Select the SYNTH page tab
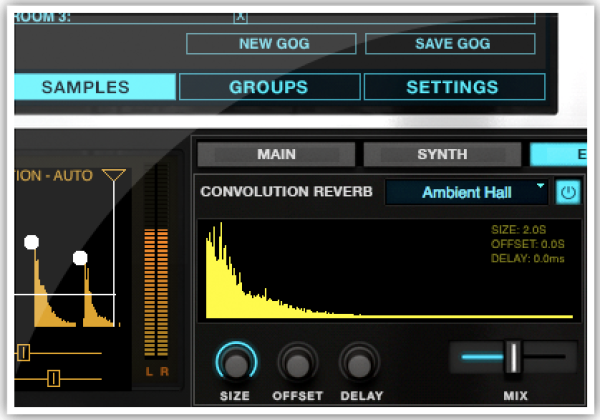600x420 pixels. pos(441,154)
